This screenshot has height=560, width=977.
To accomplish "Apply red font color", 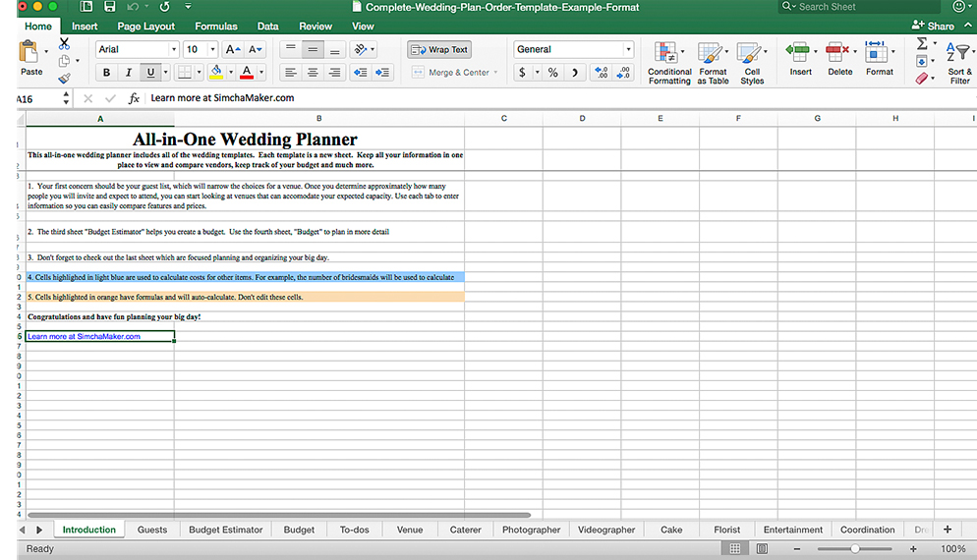I will [247, 73].
